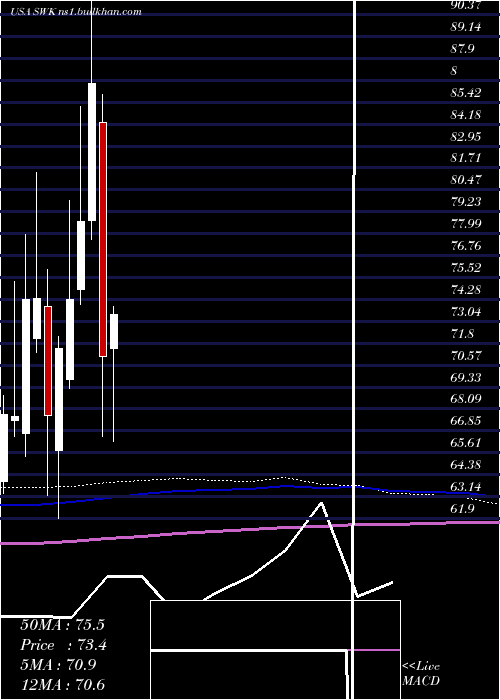
Task: Click the 76.76 price label
Action: tap(466, 246)
